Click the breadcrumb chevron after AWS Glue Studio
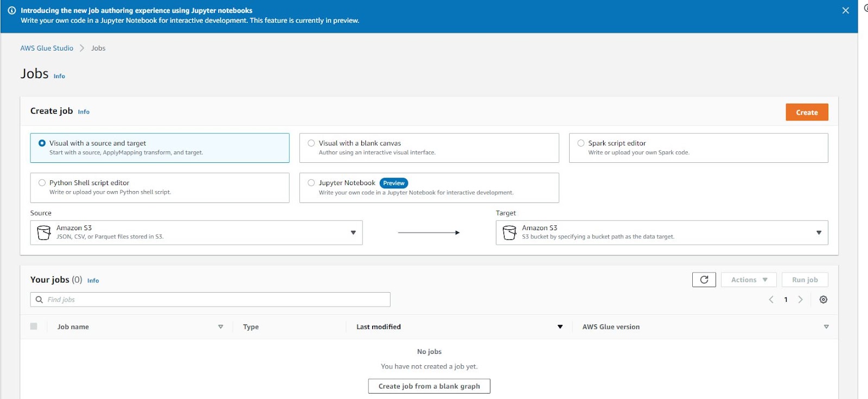 tap(82, 48)
